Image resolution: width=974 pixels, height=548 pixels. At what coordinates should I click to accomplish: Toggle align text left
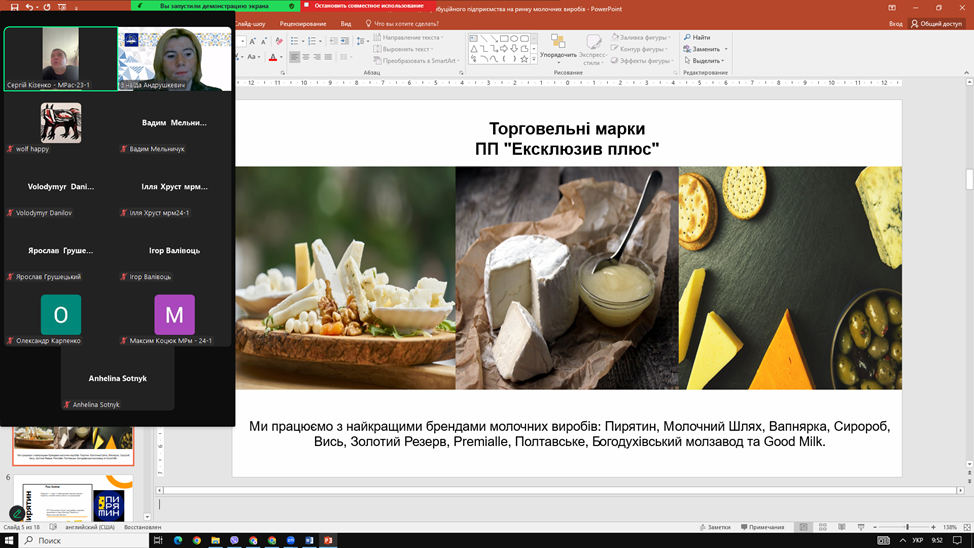[x=294, y=57]
